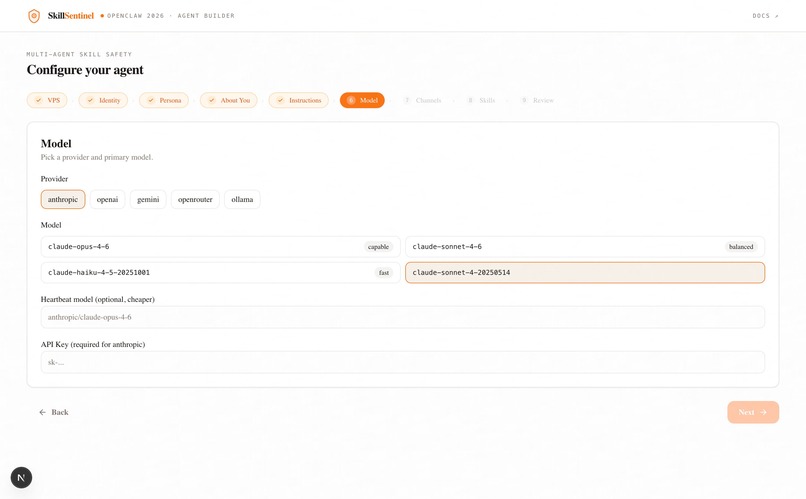
Task: Focus the Heartbeat model input field
Action: tap(402, 317)
